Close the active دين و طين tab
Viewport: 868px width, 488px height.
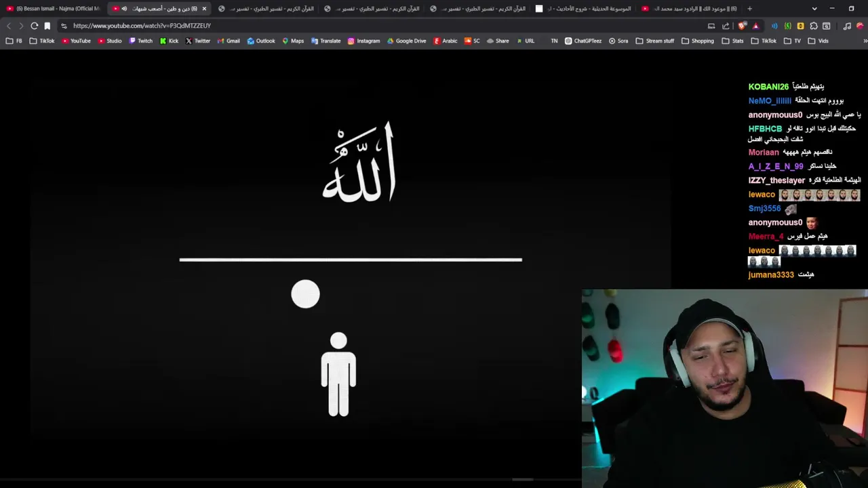[204, 9]
